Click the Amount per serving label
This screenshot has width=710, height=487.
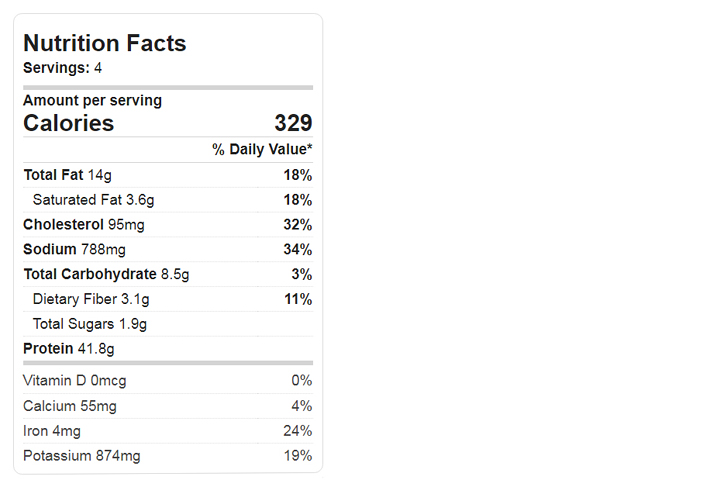[92, 100]
